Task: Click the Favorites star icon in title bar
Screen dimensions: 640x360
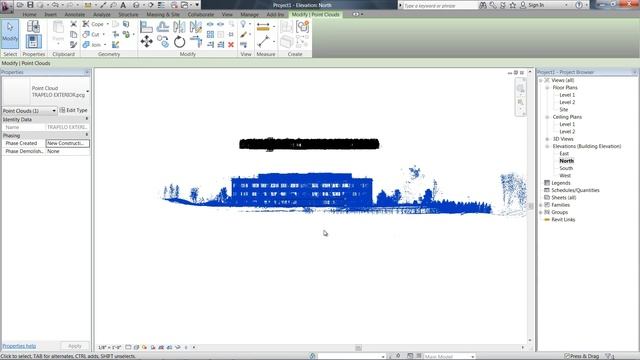Action: click(513, 5)
